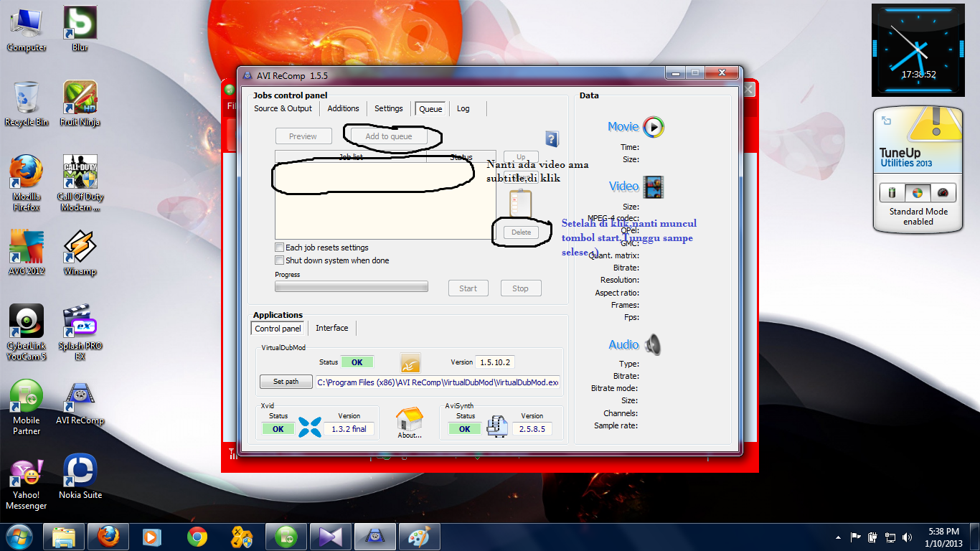Click the Video film strip icon
980x551 pixels.
point(654,187)
